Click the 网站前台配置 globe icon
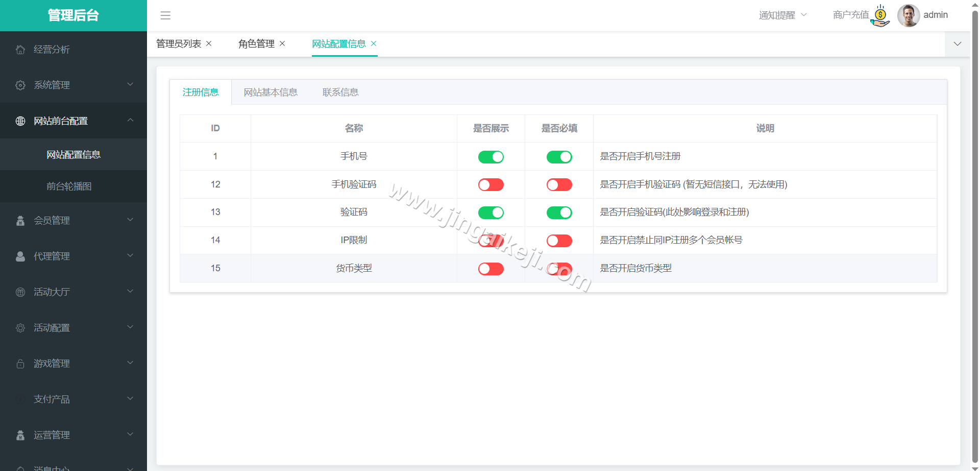980x471 pixels. (x=20, y=121)
